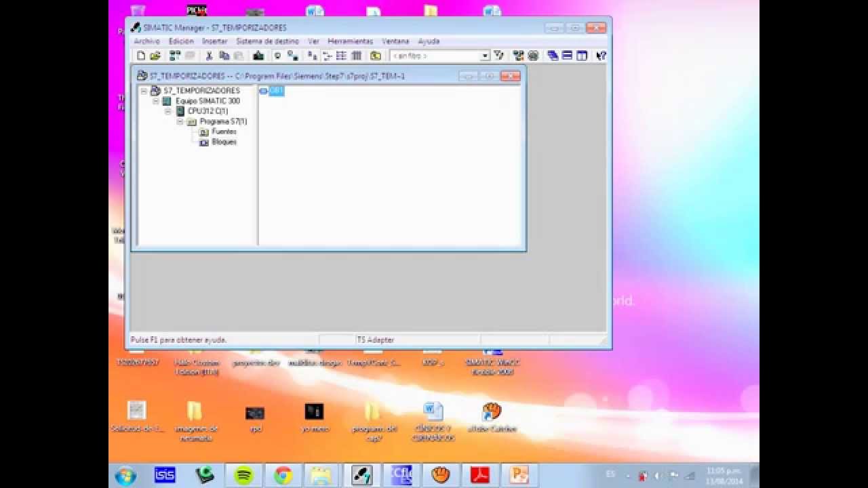This screenshot has height=488, width=868.
Task: Open the Edición menu
Action: [x=181, y=41]
